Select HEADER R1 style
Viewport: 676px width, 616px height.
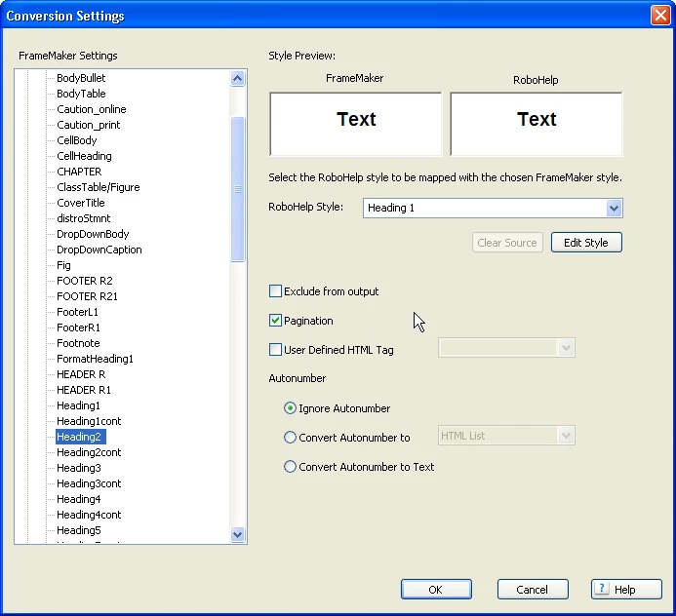coord(84,390)
